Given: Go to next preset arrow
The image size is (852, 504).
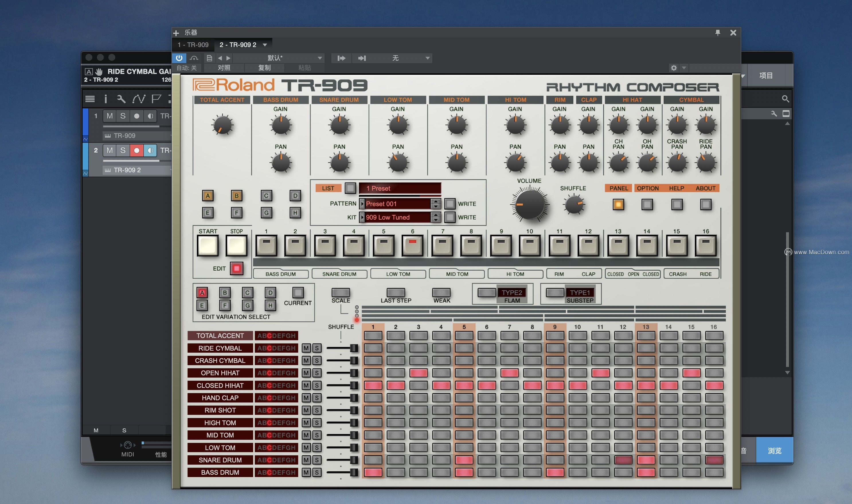Looking at the screenshot, I should [x=228, y=58].
